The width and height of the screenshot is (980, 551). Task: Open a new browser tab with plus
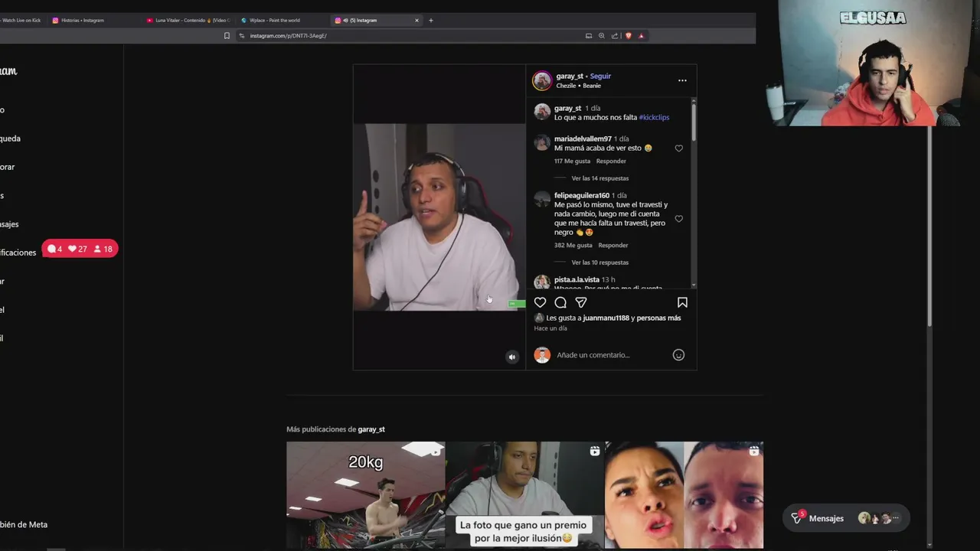[x=431, y=21]
